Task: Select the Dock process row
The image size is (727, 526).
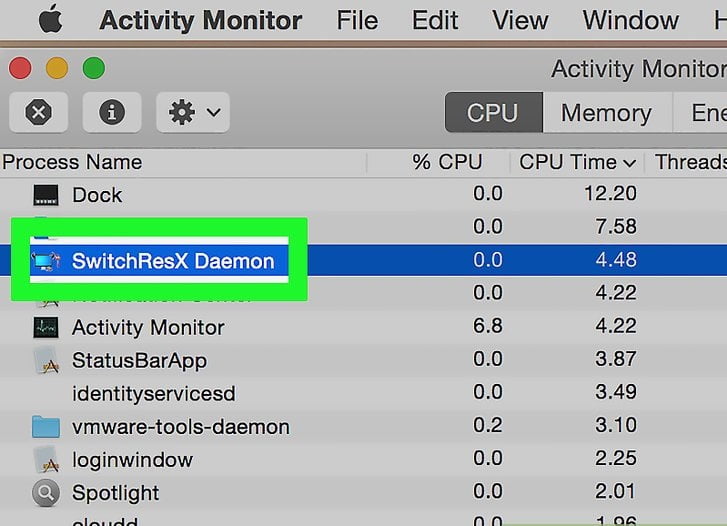Action: point(364,194)
